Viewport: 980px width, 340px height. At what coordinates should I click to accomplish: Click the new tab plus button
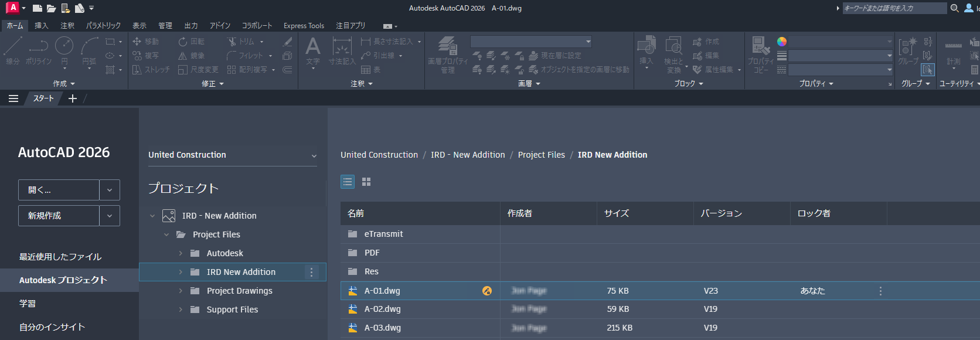[x=73, y=98]
